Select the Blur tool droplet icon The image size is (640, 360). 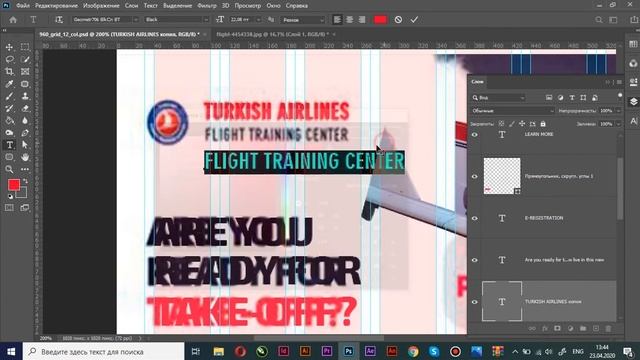pyautogui.click(x=25, y=121)
